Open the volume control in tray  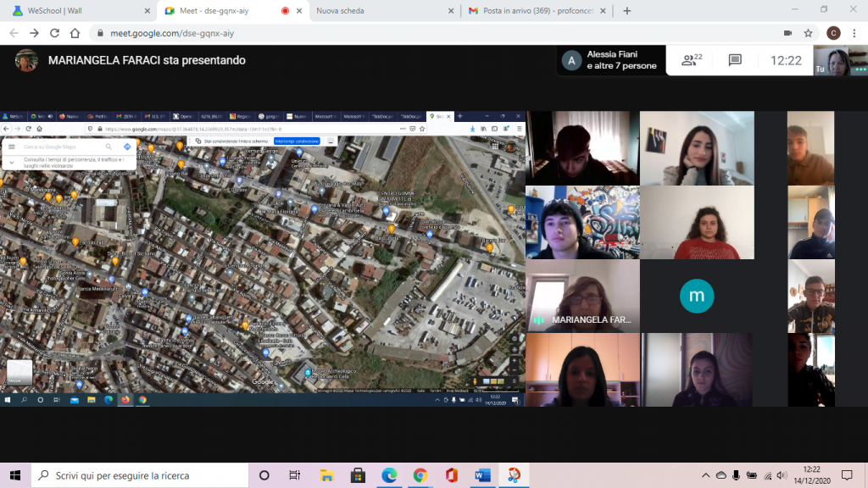[782, 475]
